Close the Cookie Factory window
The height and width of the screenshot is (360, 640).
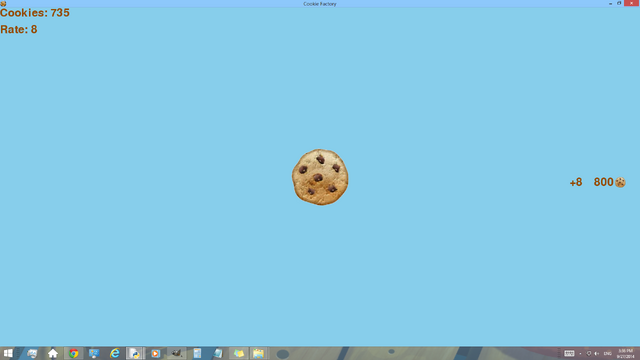click(x=631, y=3)
